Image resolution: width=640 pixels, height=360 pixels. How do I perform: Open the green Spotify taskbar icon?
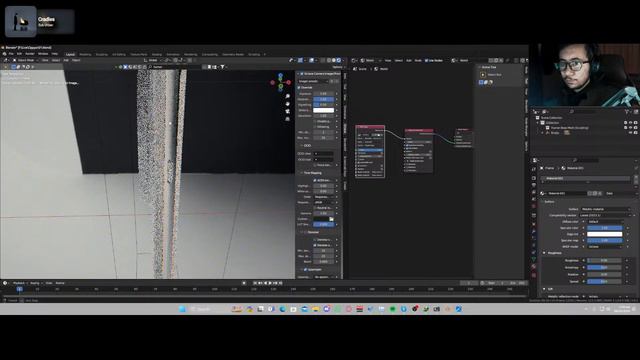point(393,309)
